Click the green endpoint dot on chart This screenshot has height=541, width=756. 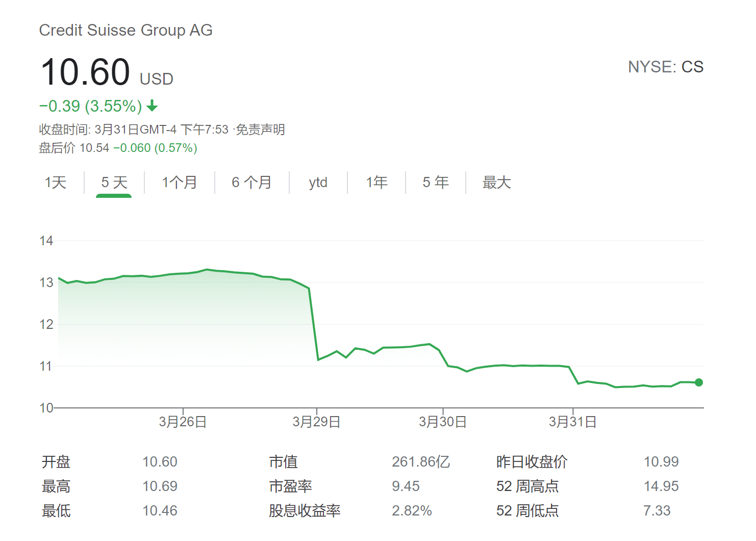(x=699, y=382)
